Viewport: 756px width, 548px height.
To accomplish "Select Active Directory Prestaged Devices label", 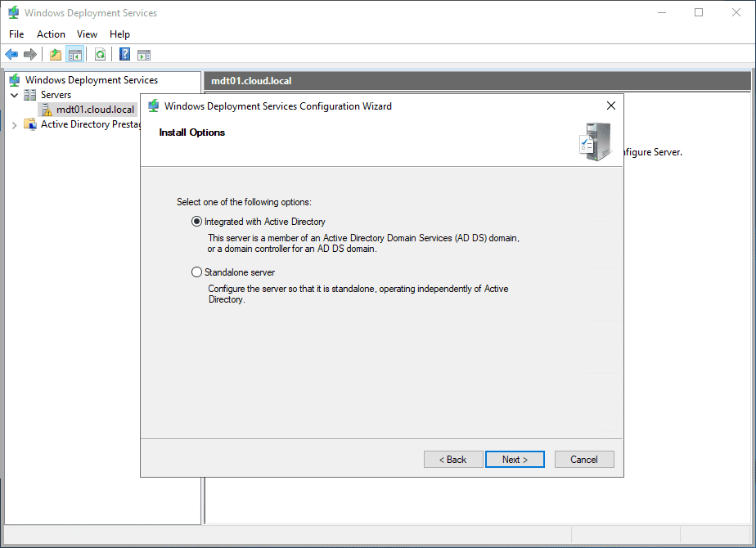I will [x=91, y=124].
